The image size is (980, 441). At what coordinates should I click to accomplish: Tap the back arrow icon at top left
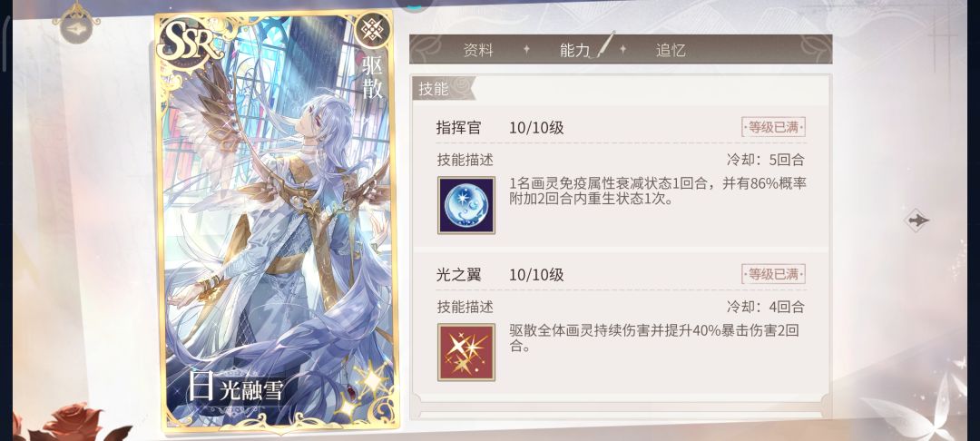(76, 29)
